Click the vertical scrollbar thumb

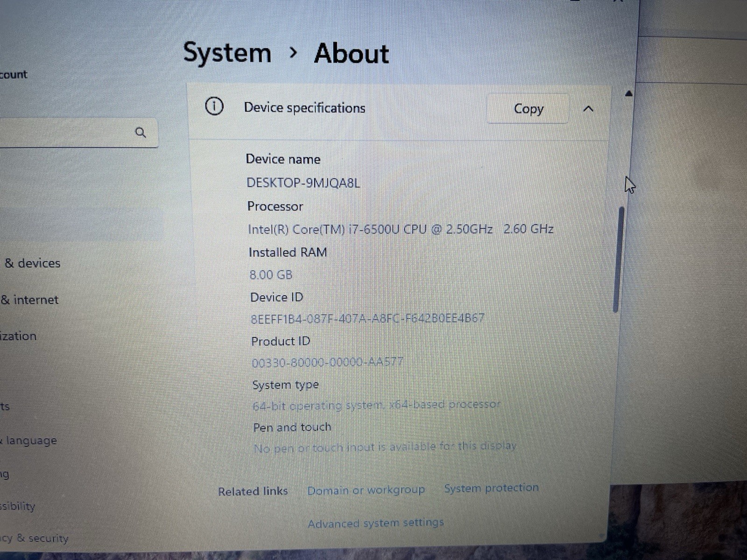(x=619, y=259)
